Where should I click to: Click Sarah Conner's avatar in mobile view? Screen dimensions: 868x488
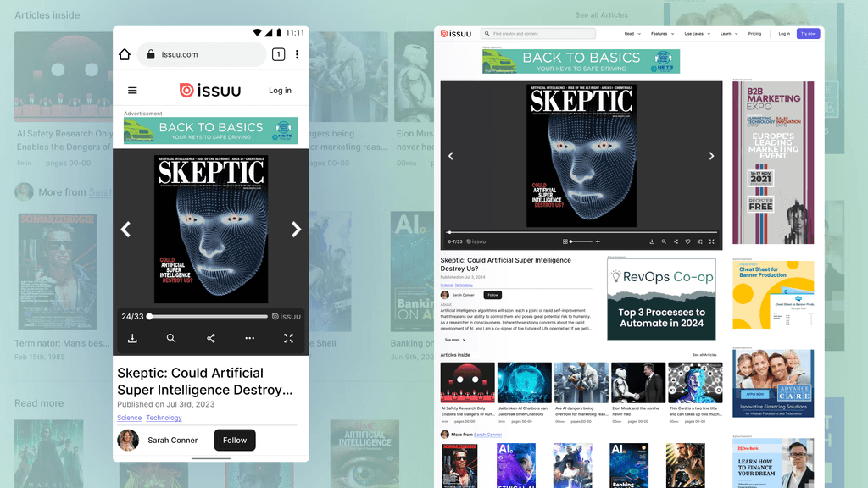128,441
